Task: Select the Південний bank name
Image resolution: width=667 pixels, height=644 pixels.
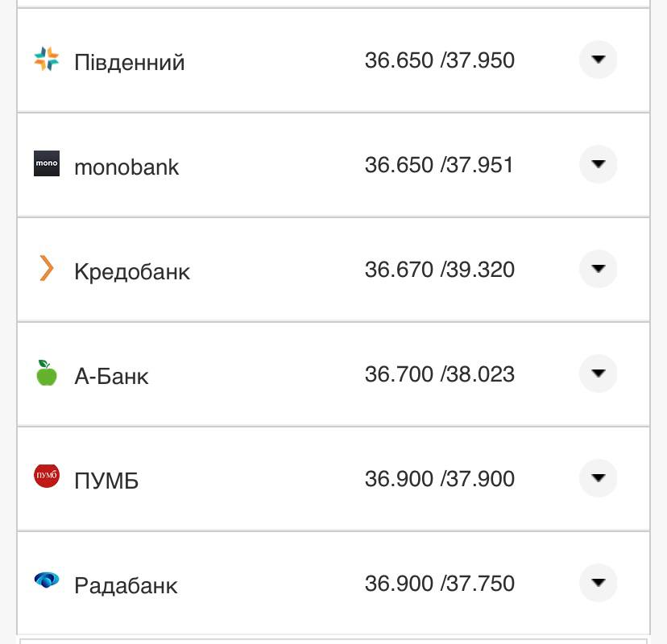Action: 129,62
